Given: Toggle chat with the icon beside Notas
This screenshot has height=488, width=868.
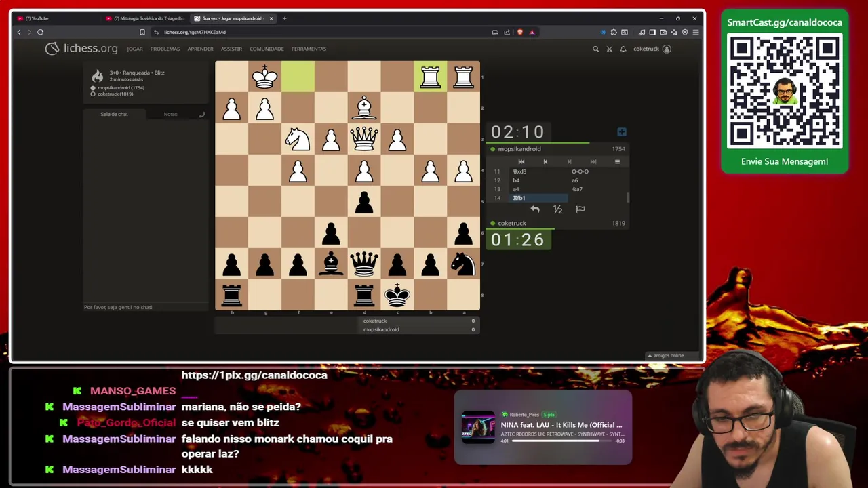Looking at the screenshot, I should pos(201,114).
